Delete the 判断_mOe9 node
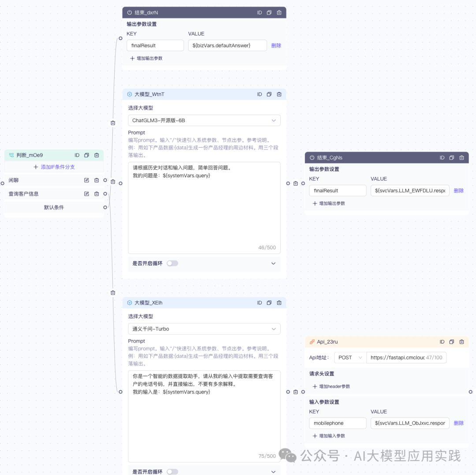This screenshot has width=476, height=475. coord(97,155)
